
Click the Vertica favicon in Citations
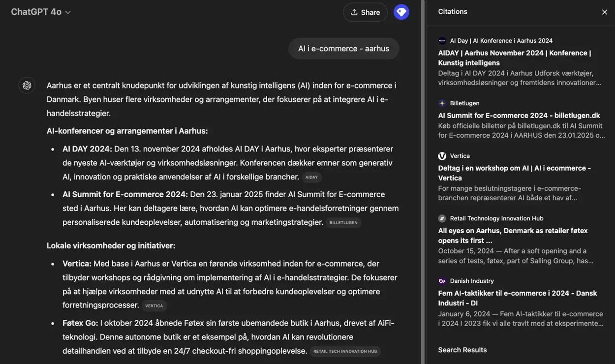(442, 156)
